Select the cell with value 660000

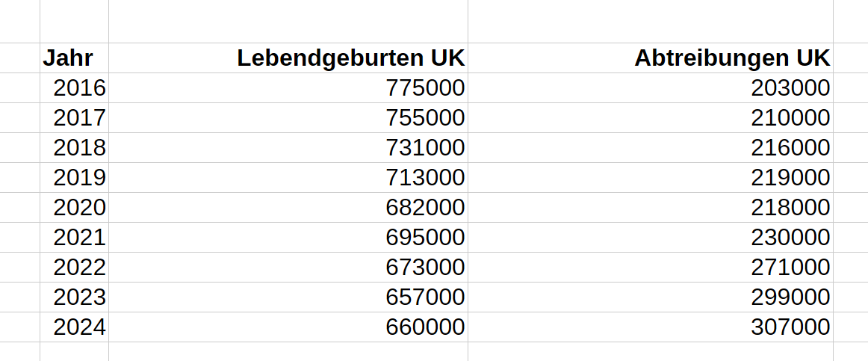[x=425, y=327]
